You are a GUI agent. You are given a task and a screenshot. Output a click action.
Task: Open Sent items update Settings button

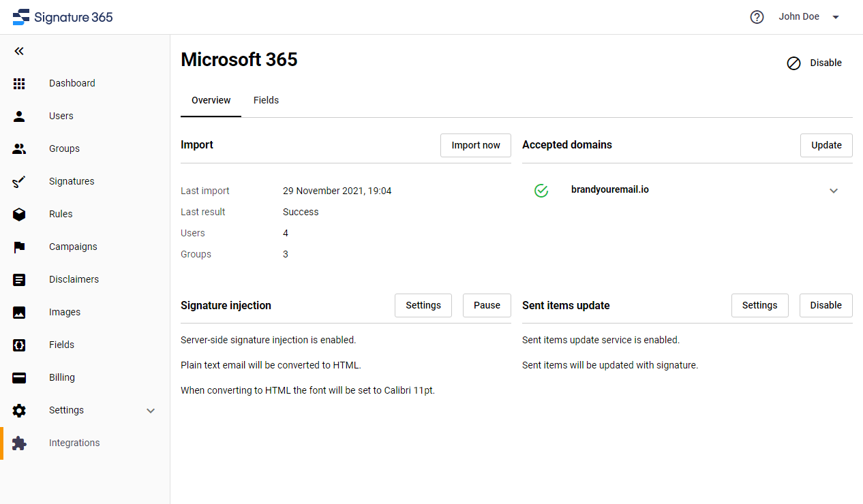point(759,305)
